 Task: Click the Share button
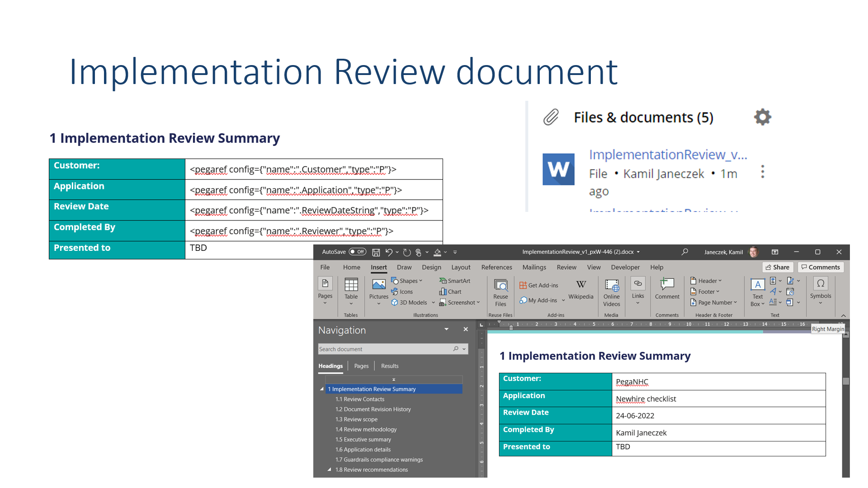pos(778,267)
